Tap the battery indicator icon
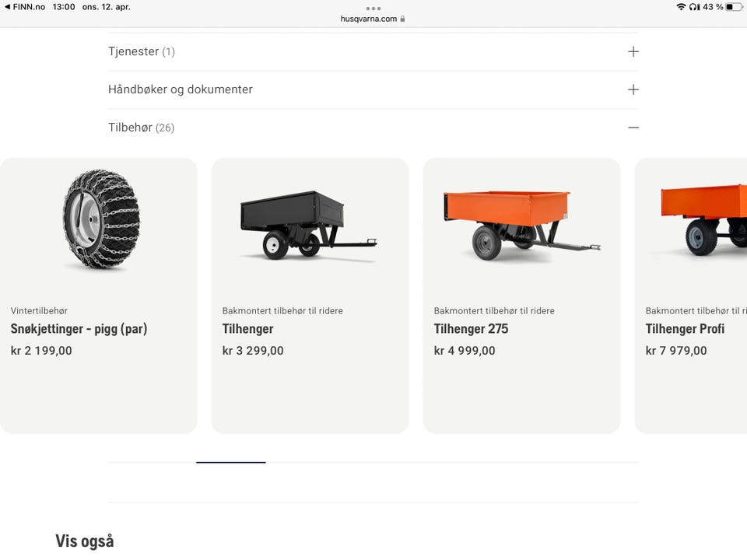This screenshot has height=560, width=747. (734, 7)
